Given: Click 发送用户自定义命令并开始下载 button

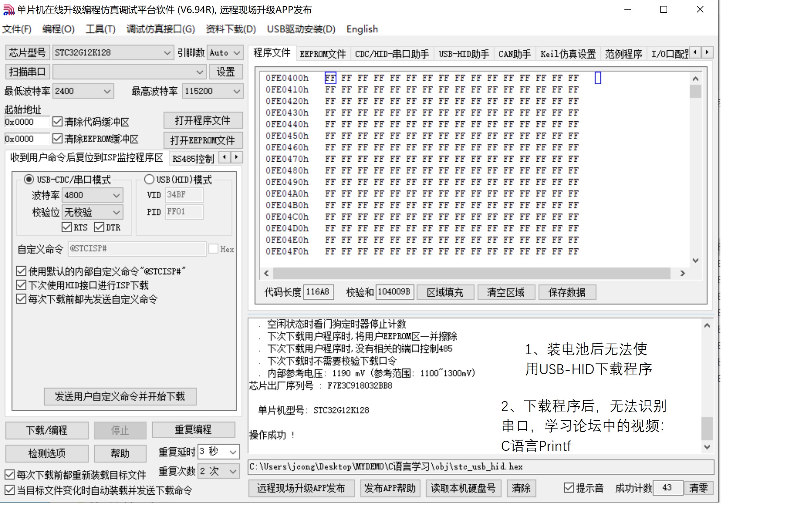Looking at the screenshot, I should 120,396.
